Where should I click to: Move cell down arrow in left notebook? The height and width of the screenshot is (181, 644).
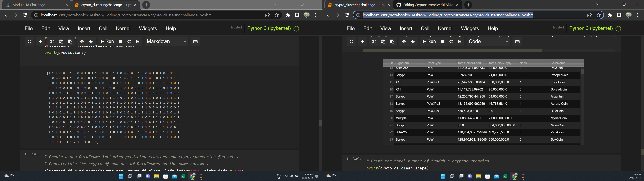(x=91, y=42)
